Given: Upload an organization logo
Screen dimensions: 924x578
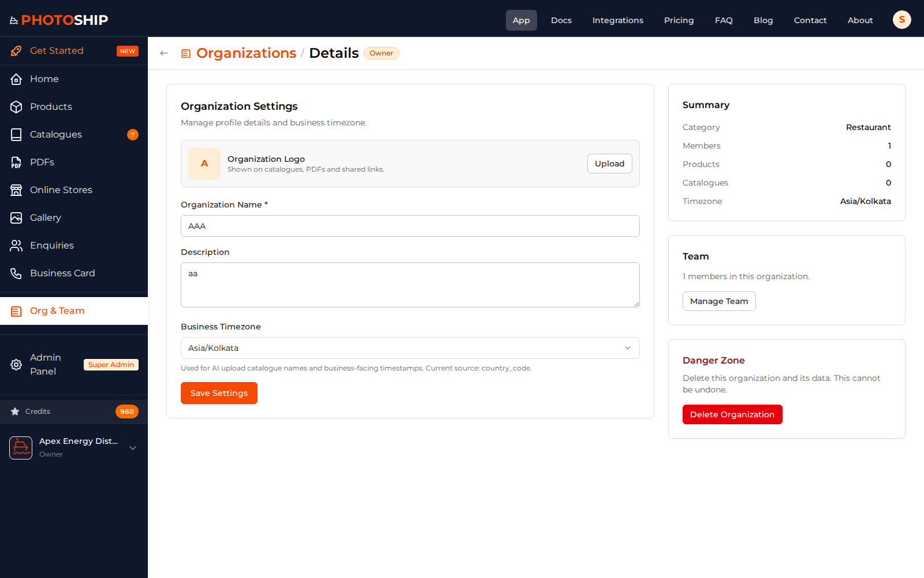Looking at the screenshot, I should click(610, 164).
